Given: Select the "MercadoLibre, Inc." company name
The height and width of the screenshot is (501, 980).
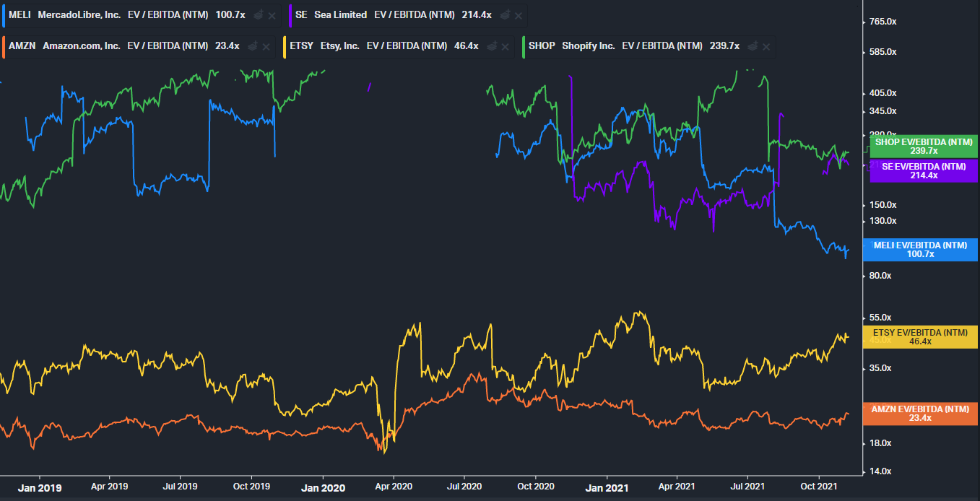Looking at the screenshot, I should tap(79, 15).
